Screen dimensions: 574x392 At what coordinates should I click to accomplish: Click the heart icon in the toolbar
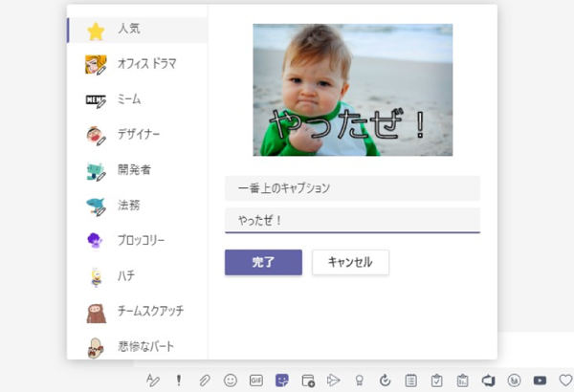click(566, 381)
